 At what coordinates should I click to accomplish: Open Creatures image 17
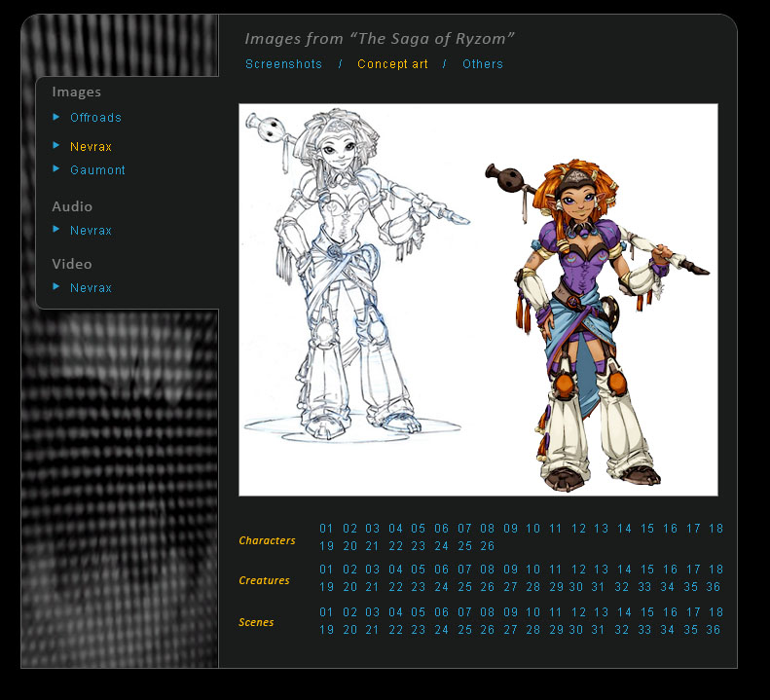click(693, 570)
